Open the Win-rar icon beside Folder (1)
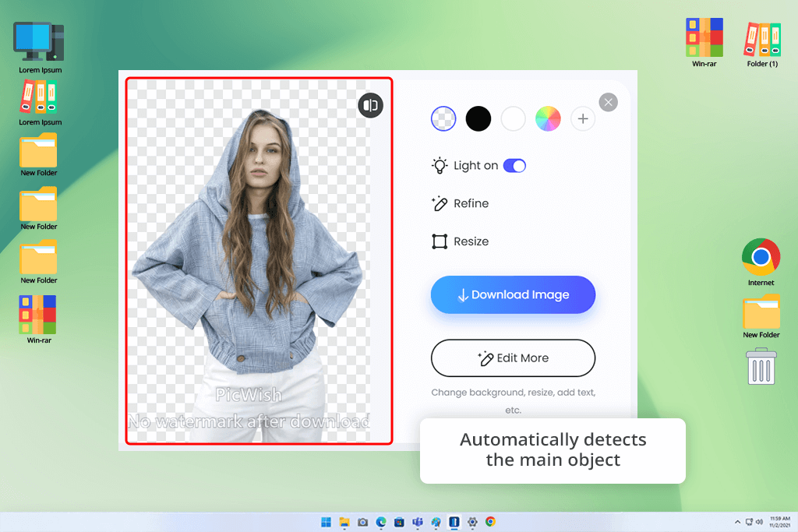 [x=704, y=43]
